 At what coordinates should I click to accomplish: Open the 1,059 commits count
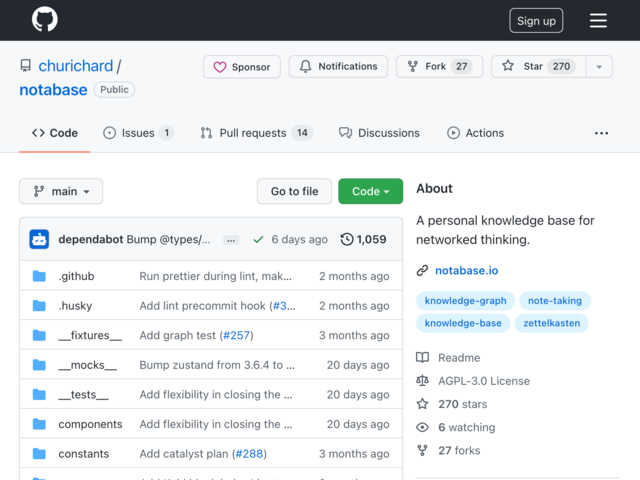pos(371,239)
